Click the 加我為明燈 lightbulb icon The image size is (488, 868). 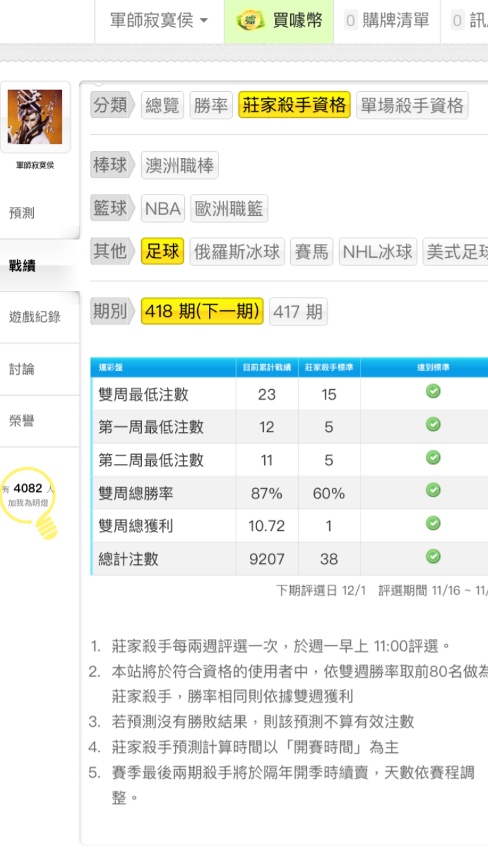[x=29, y=503]
